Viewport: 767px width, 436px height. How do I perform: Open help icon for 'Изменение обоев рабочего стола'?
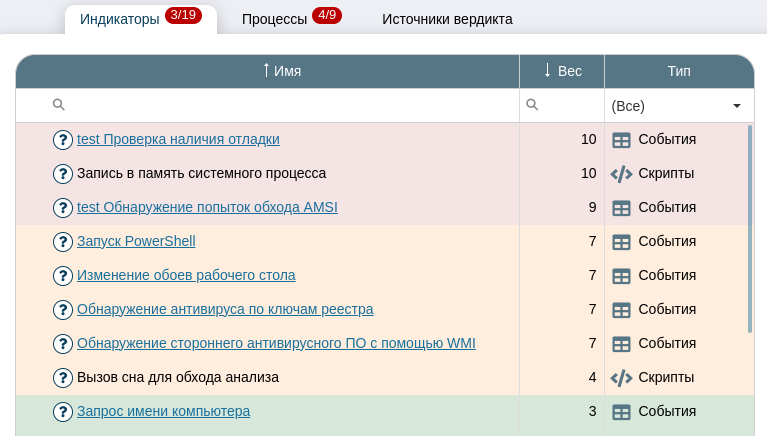click(63, 276)
